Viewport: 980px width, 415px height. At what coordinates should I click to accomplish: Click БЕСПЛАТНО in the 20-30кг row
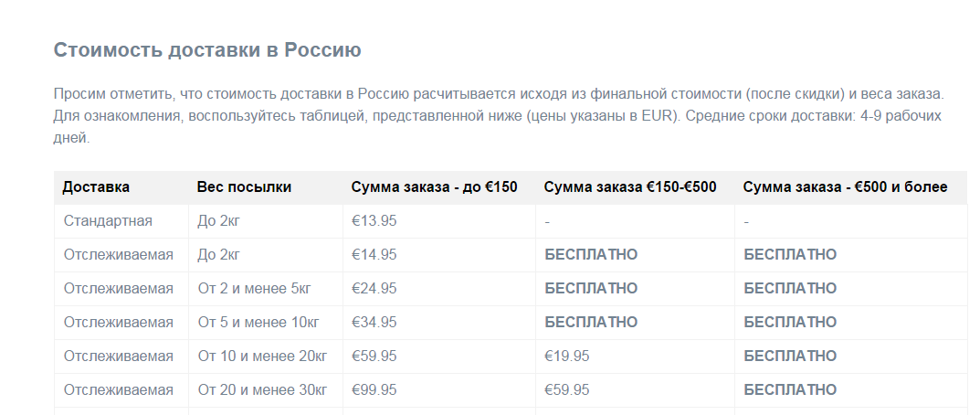[x=790, y=390]
